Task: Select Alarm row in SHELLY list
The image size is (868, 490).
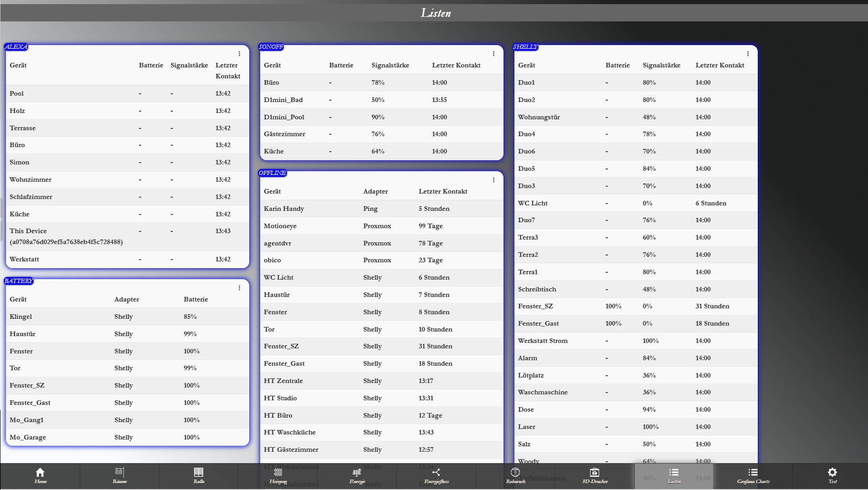Action: [x=636, y=358]
